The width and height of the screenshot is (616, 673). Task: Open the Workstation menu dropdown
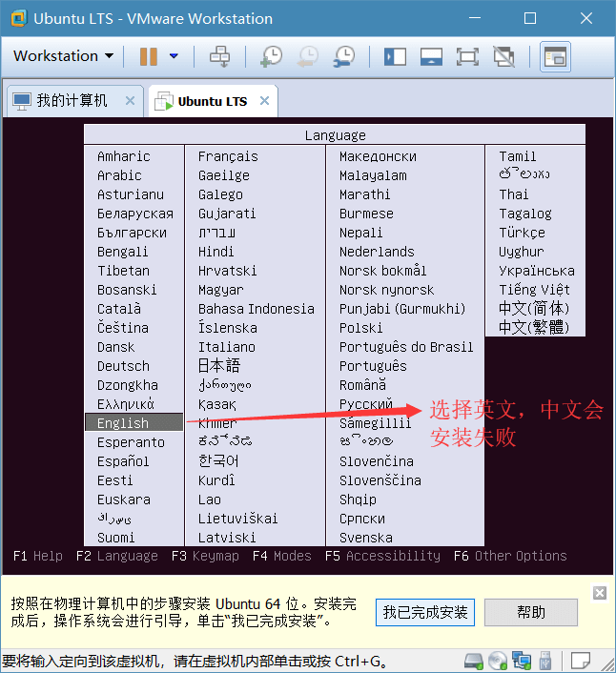(64, 56)
